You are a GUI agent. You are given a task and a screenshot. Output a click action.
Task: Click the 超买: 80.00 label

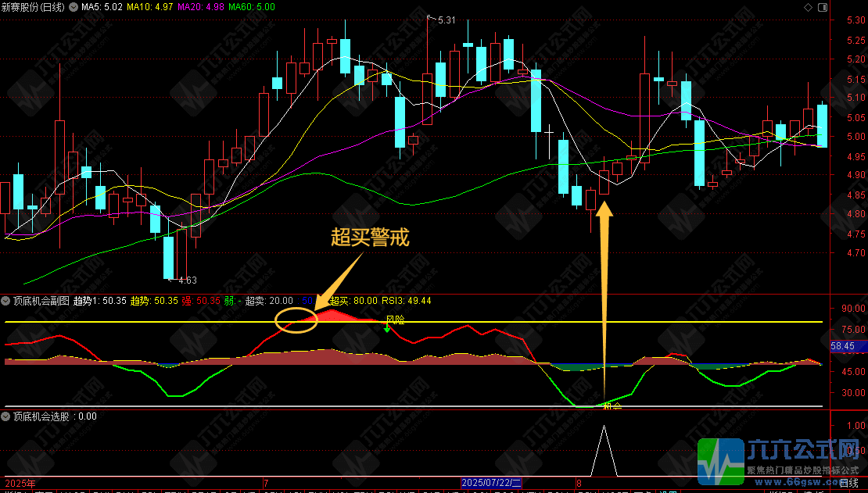pyautogui.click(x=353, y=301)
